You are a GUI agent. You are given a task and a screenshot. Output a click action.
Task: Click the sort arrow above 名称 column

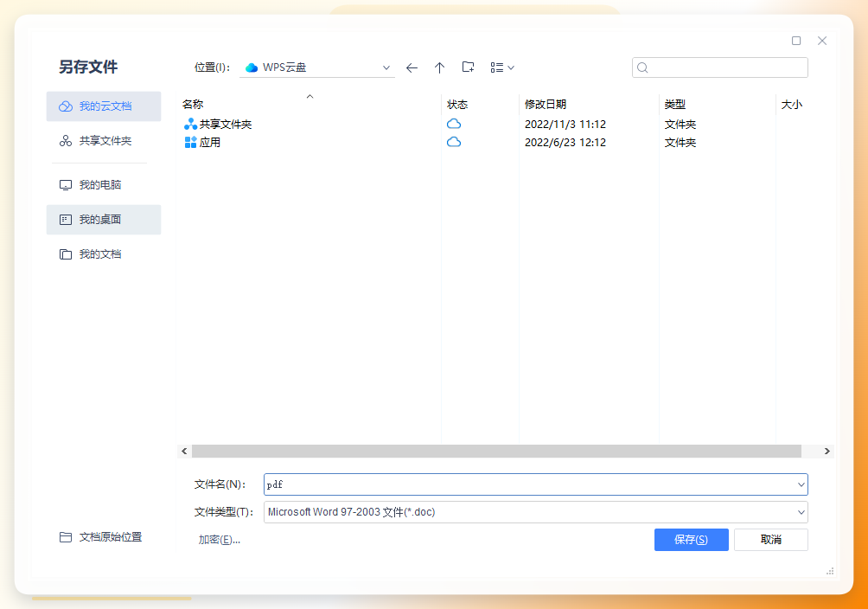point(310,96)
